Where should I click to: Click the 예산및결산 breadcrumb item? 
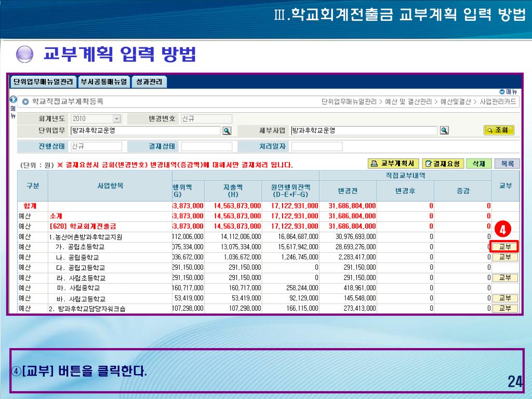coord(456,102)
